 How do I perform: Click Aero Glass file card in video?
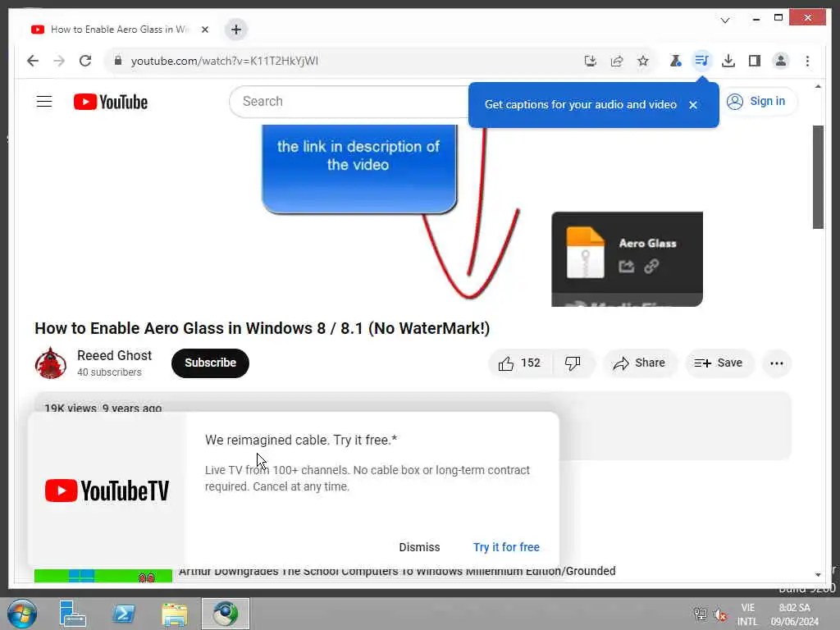pos(627,259)
